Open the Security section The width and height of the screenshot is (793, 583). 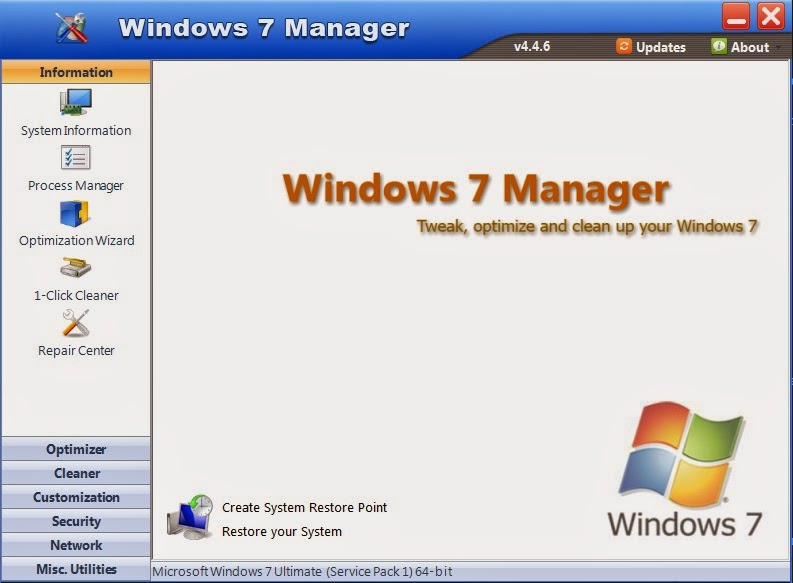click(76, 521)
